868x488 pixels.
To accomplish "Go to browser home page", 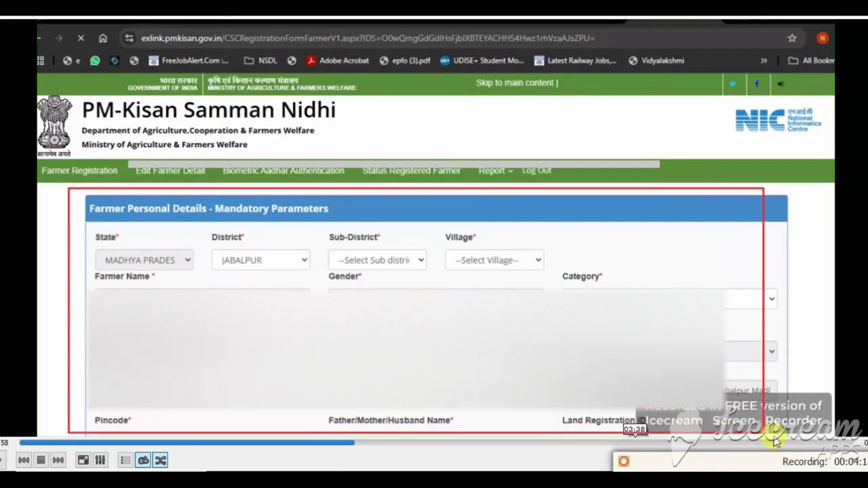I will coord(103,38).
